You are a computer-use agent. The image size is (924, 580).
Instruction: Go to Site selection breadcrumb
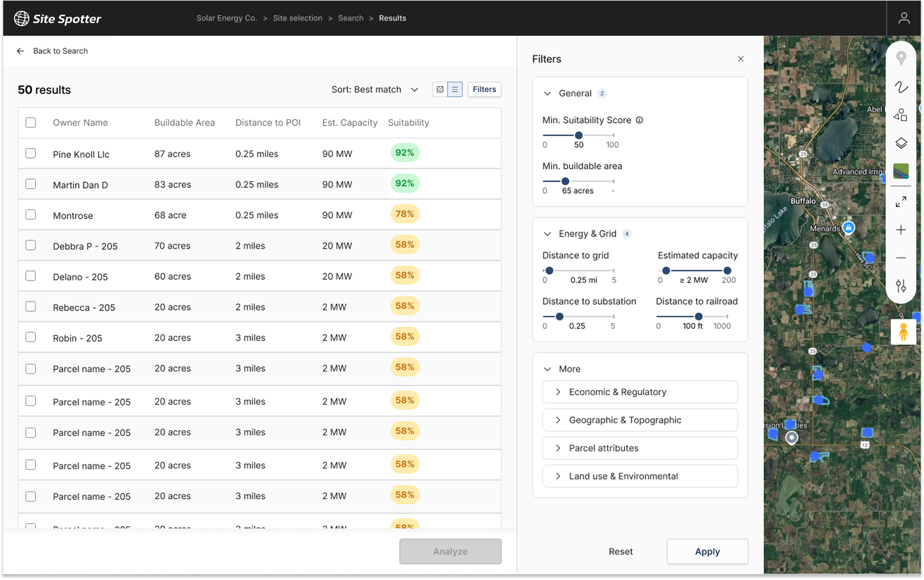click(x=298, y=18)
